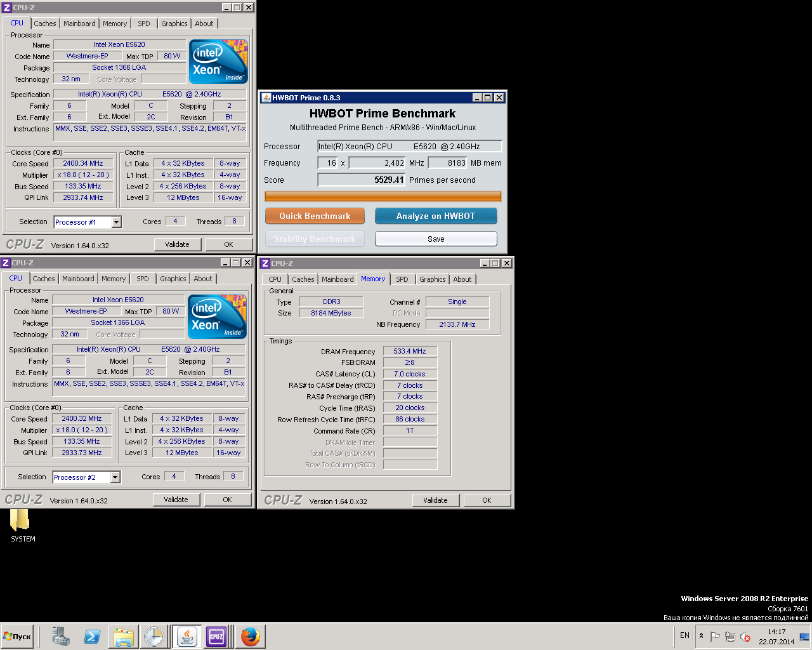Open the Action Center flag icon
The width and height of the screenshot is (812, 650).
tap(714, 637)
